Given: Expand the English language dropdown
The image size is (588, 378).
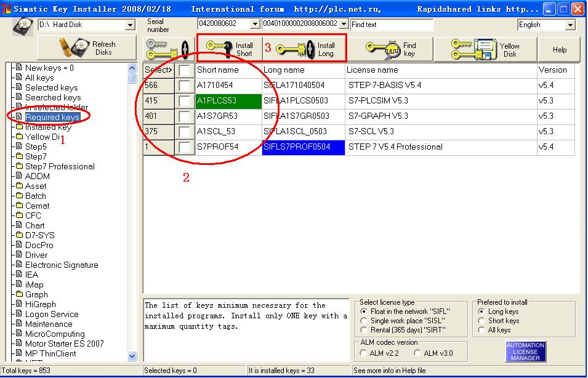Looking at the screenshot, I should [570, 25].
